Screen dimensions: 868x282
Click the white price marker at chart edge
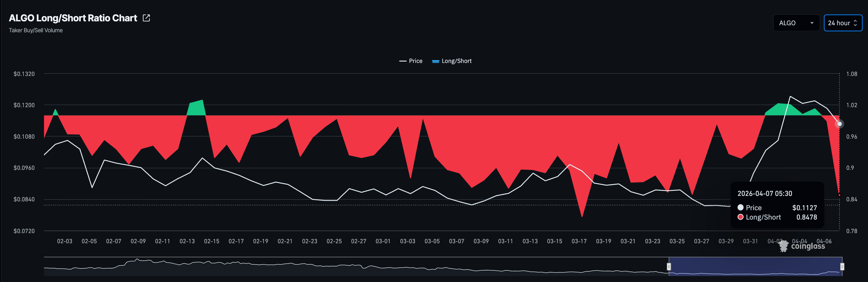coord(839,124)
